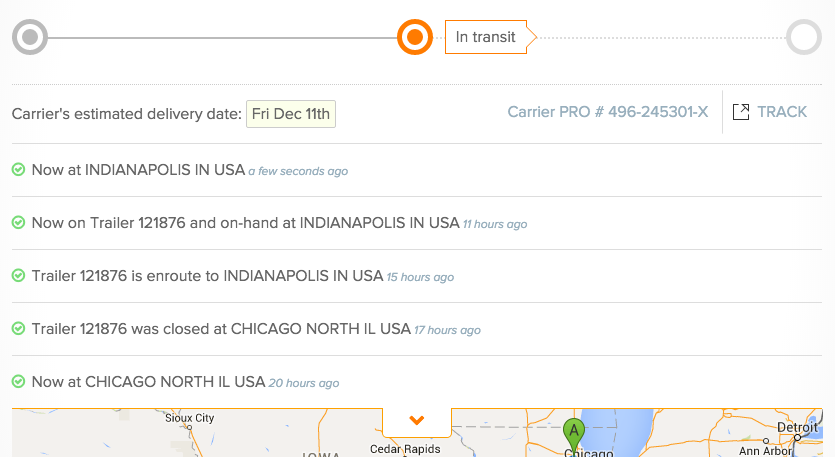Expand the map with the orange chevron

click(416, 420)
